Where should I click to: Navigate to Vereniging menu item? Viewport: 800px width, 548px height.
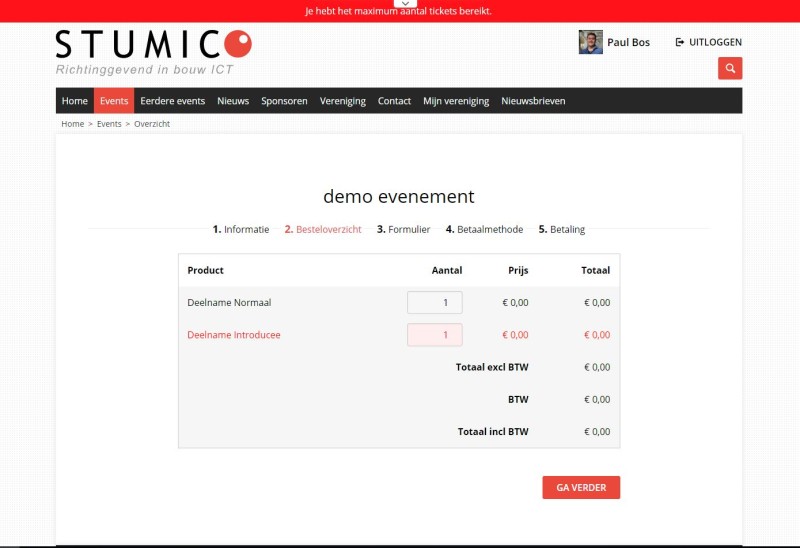tap(343, 101)
